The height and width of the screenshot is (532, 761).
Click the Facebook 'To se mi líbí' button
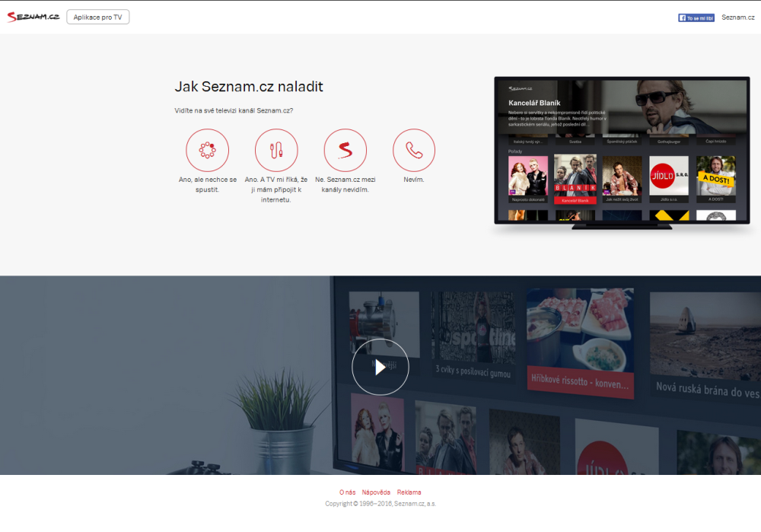pos(696,18)
